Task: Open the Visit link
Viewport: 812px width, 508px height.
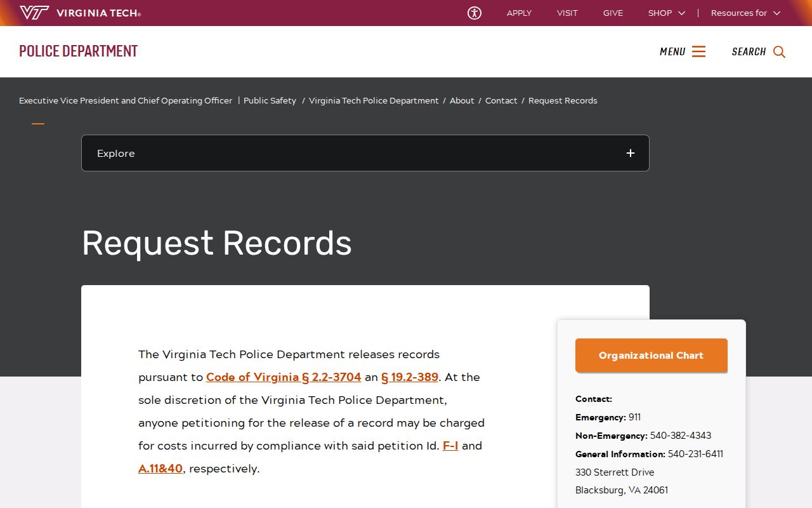Action: point(567,13)
